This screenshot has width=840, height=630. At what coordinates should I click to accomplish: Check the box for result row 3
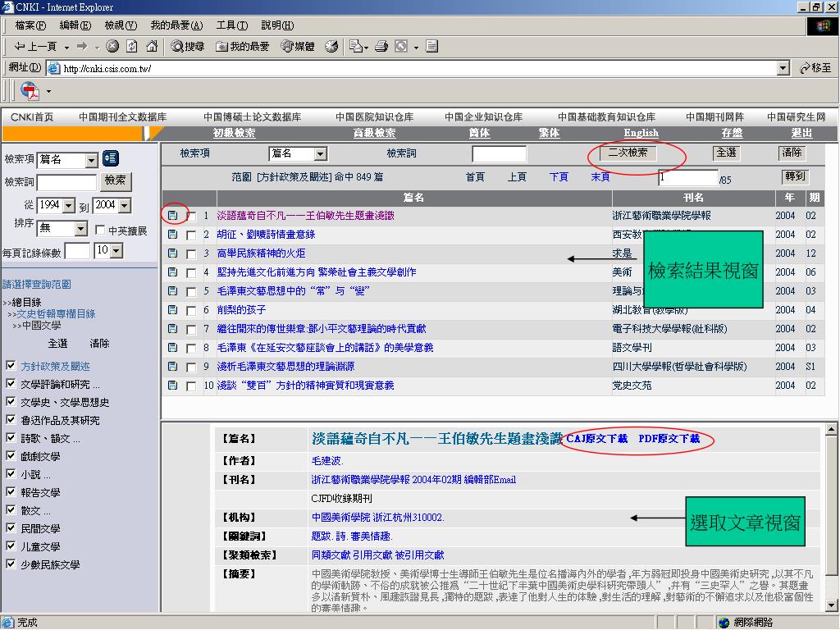(191, 254)
